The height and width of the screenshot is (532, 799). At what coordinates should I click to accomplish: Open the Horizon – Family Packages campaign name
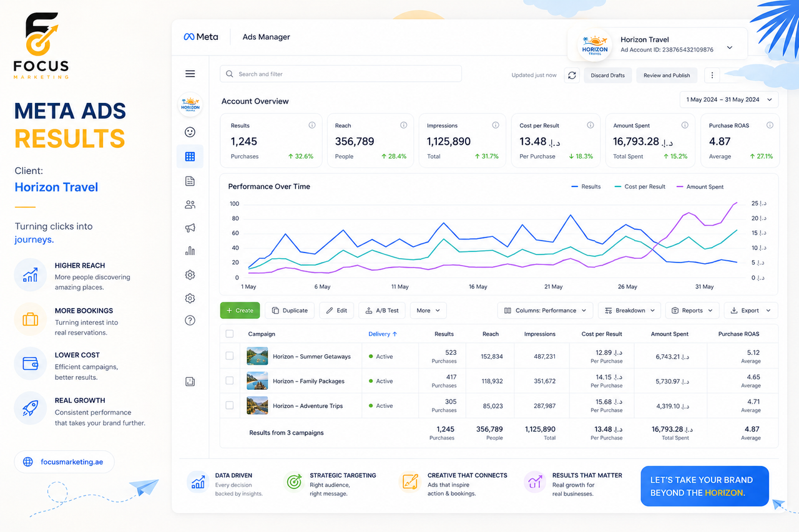pyautogui.click(x=308, y=381)
